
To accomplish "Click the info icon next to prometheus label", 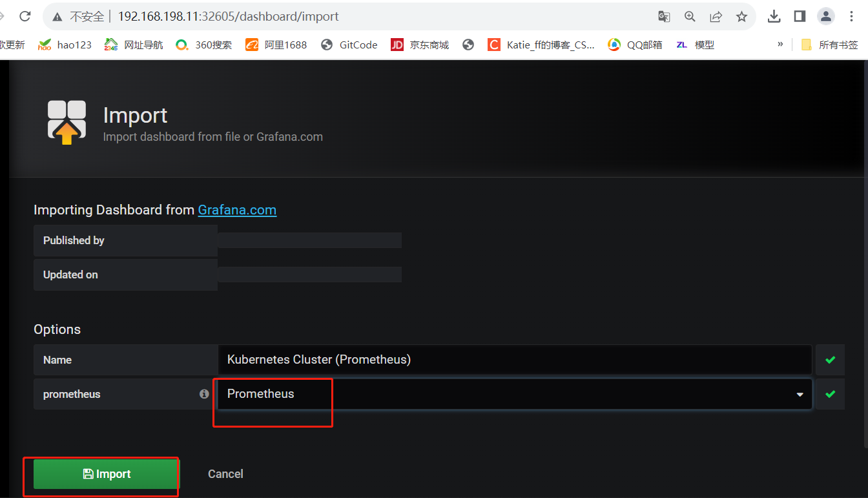I will [204, 394].
